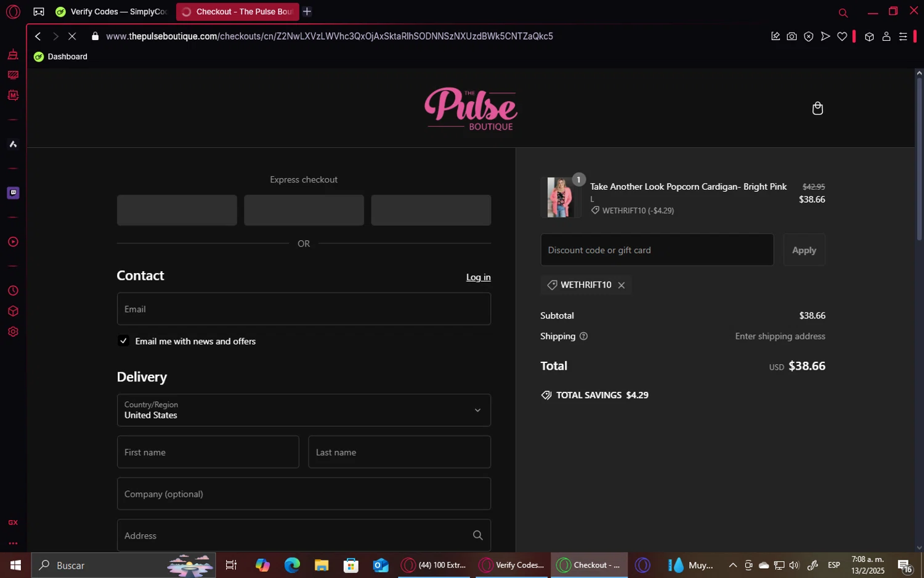Click the Last name field
924x578 pixels.
[399, 452]
